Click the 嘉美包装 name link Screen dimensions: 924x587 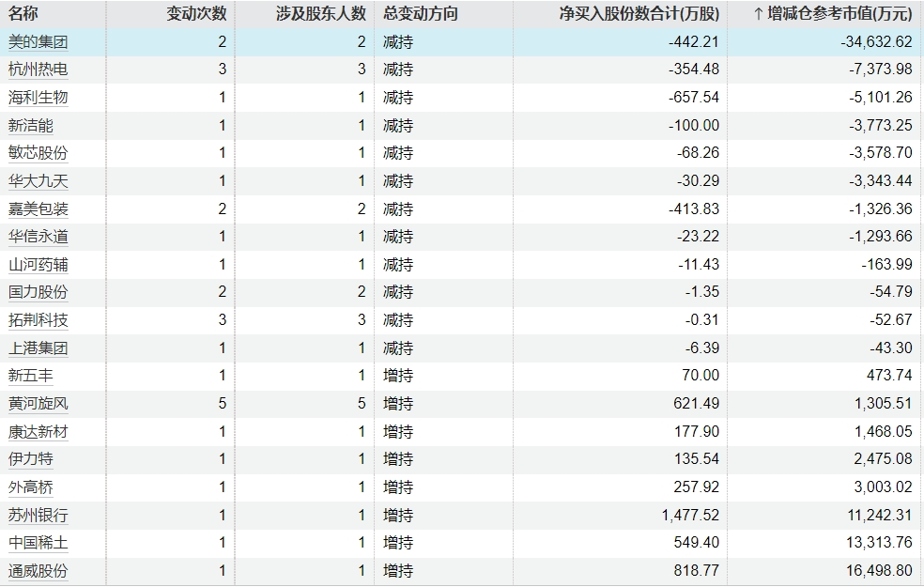(x=38, y=209)
